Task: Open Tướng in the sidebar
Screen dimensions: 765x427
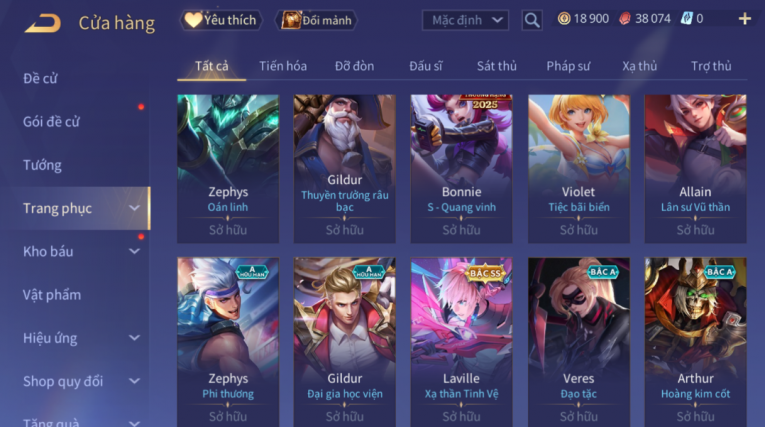Action: click(x=42, y=165)
